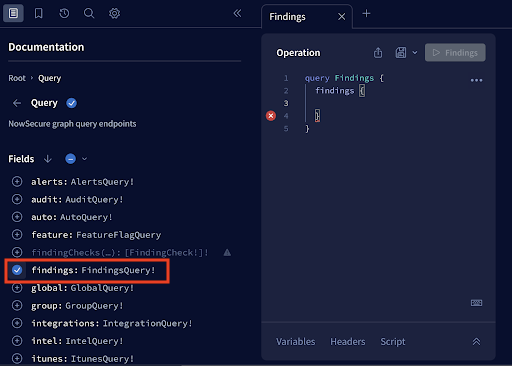The image size is (512, 366).
Task: Add a new tab with plus icon
Action: (366, 14)
